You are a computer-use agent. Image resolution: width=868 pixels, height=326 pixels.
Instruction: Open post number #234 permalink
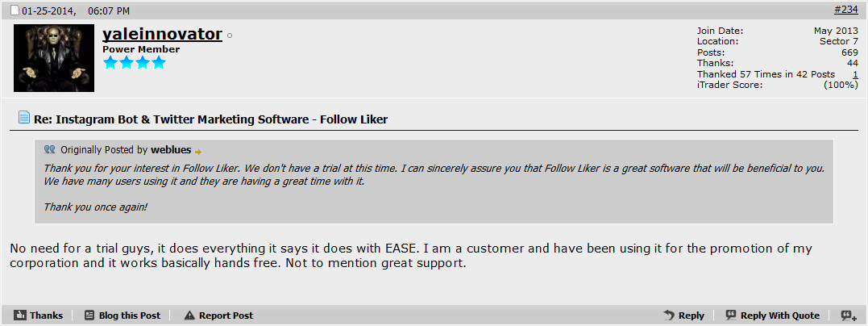pos(846,10)
